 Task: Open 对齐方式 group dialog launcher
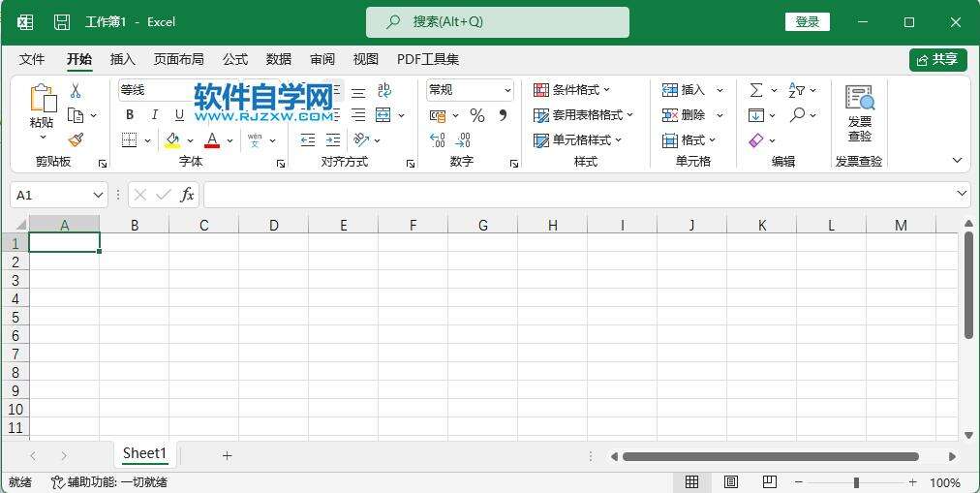pos(410,164)
